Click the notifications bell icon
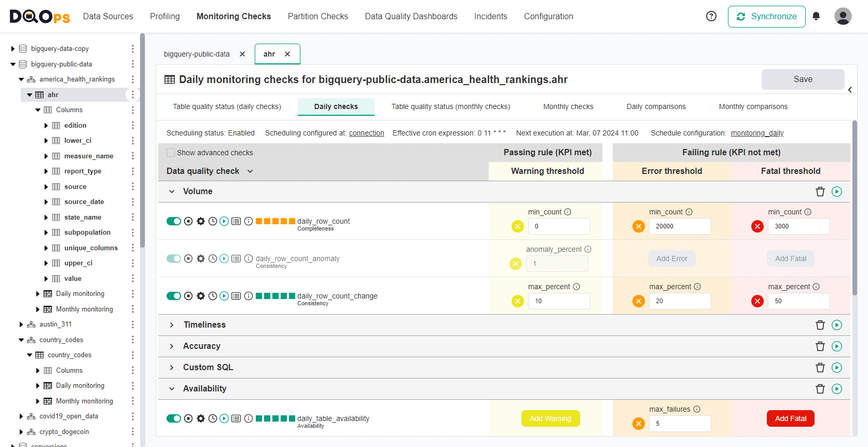The height and width of the screenshot is (447, 868). point(816,17)
